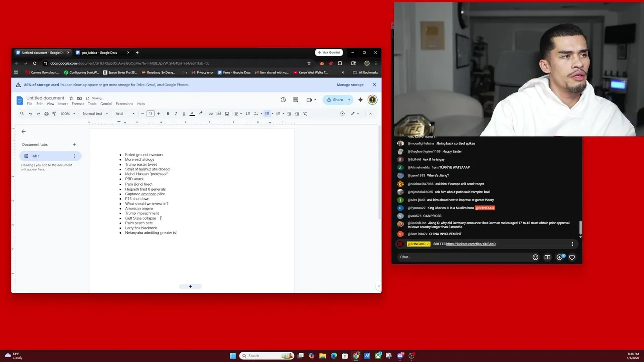Viewport: 644px width, 362px height.
Task: Open the emoji picker in chat
Action: (535, 257)
